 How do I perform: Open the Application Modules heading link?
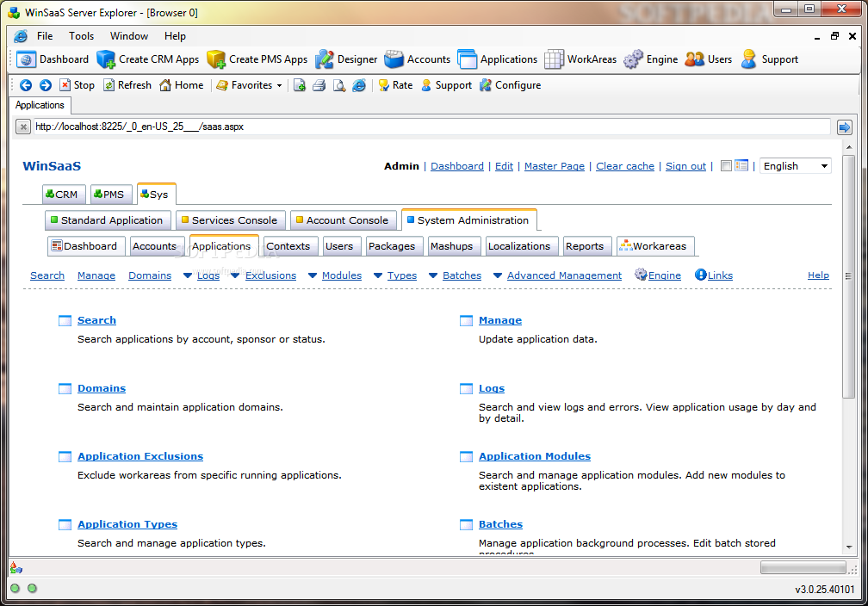(535, 456)
